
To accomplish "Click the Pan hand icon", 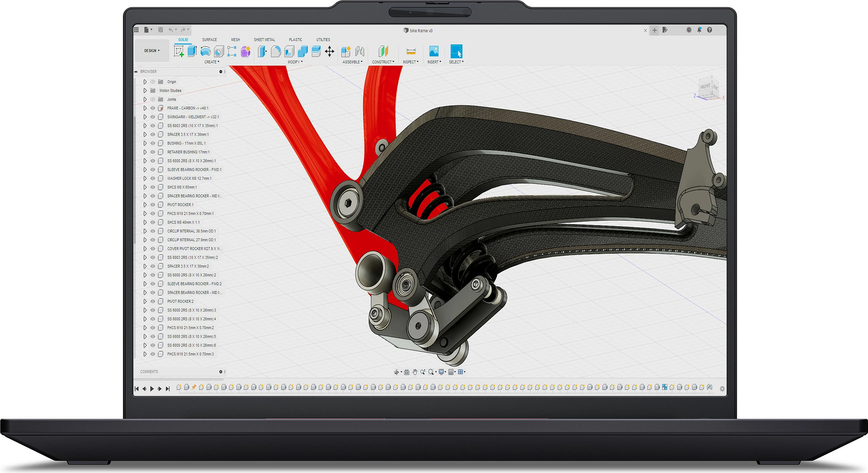I will click(415, 372).
